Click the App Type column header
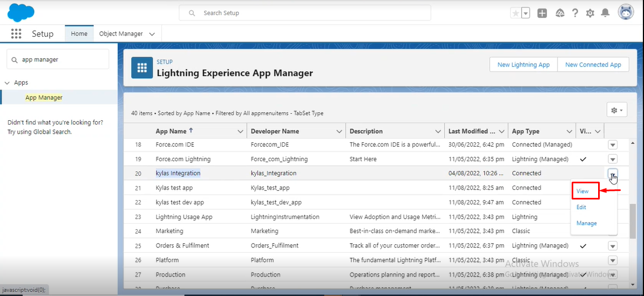644x296 pixels. coord(526,131)
